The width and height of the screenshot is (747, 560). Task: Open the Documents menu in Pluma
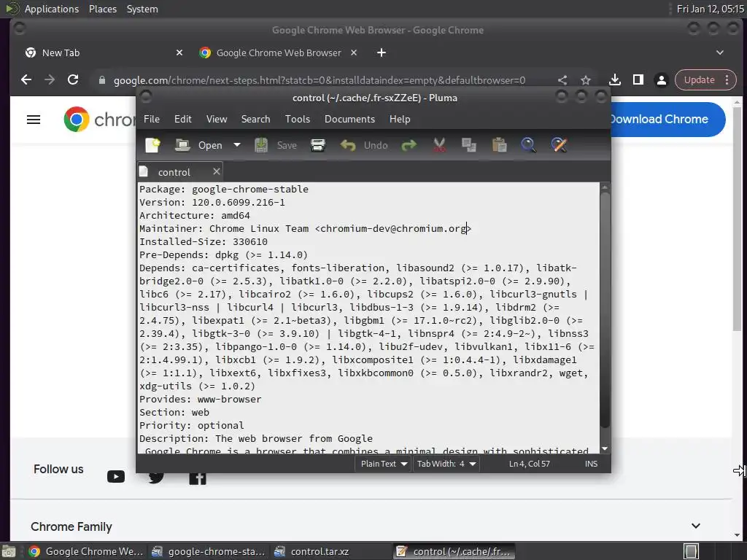(x=349, y=119)
